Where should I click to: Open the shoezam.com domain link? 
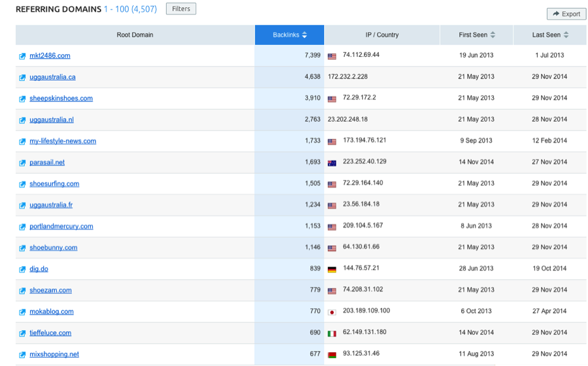pyautogui.click(x=50, y=290)
